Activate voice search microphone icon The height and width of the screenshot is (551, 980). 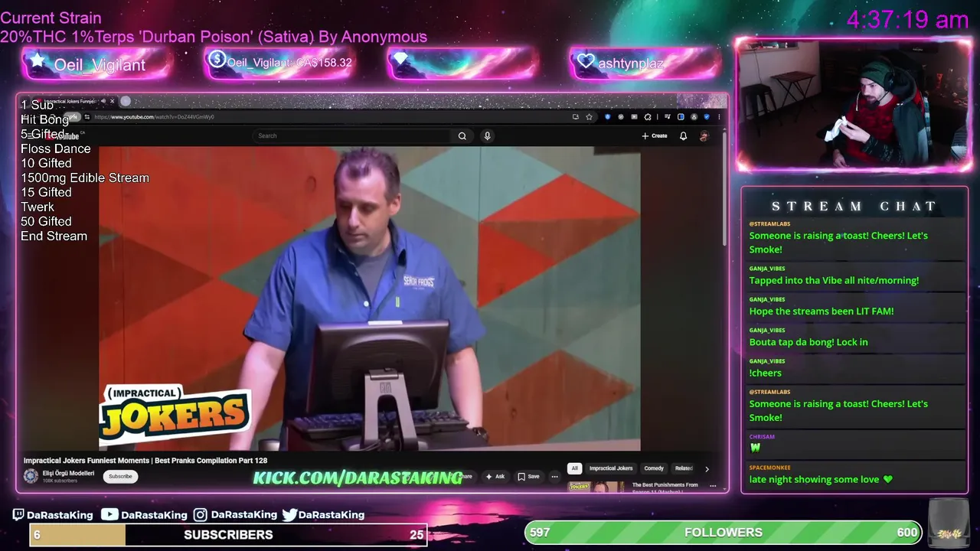487,135
